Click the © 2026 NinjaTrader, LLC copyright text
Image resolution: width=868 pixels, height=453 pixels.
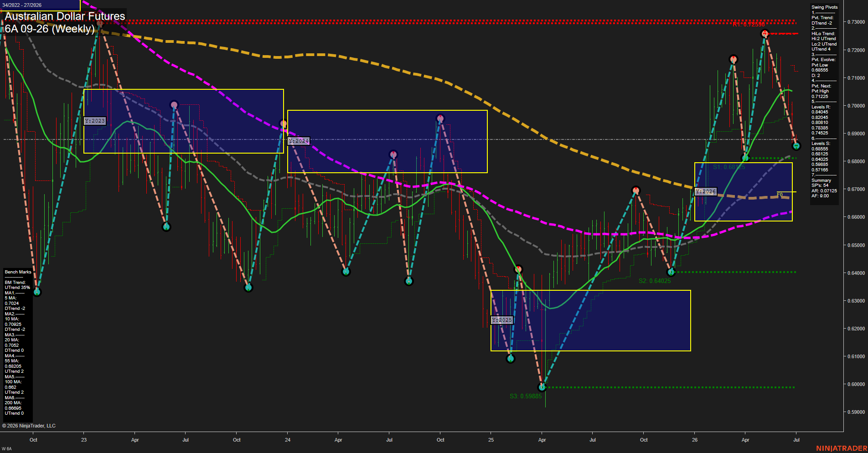[29, 426]
